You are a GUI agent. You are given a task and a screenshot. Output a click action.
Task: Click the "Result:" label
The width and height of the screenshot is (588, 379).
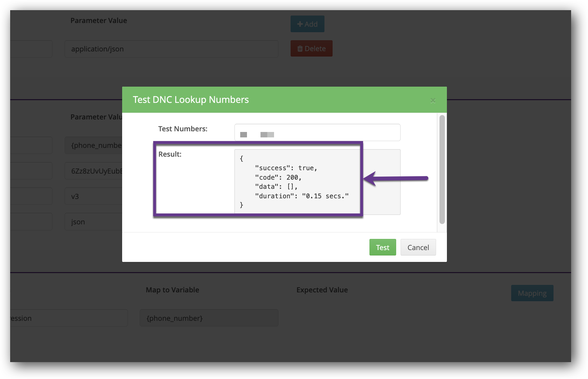pos(170,154)
